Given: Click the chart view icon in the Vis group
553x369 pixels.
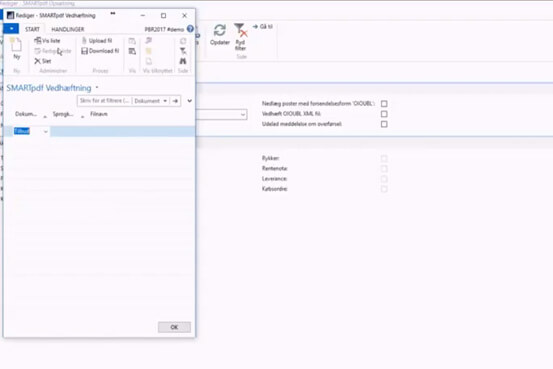Looking at the screenshot, I should [x=132, y=41].
